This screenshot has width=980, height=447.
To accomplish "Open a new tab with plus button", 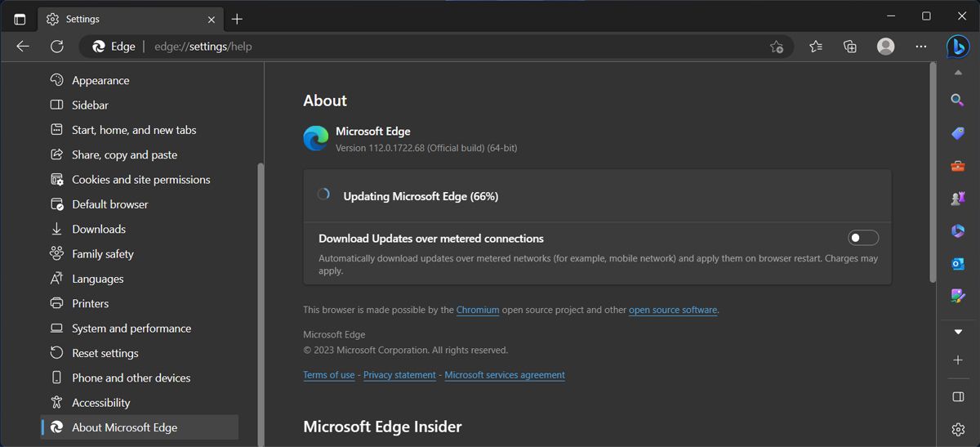I will tap(237, 19).
